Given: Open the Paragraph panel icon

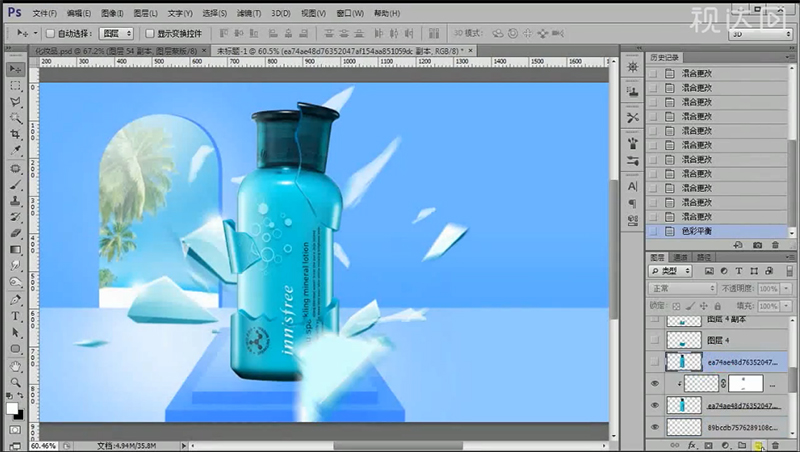Looking at the screenshot, I should point(633,204).
